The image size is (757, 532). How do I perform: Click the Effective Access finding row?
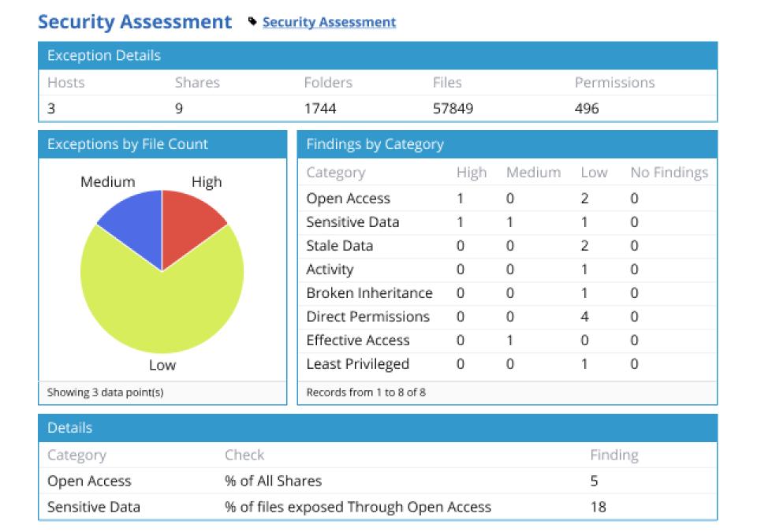point(358,340)
